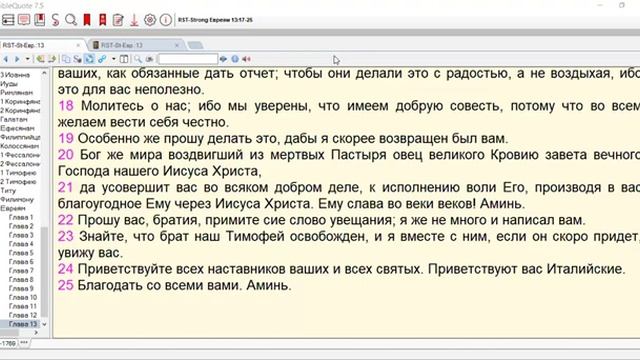This screenshot has height=360, width=640.
Task: Go forward with blue right arrow
Action: 17,59
